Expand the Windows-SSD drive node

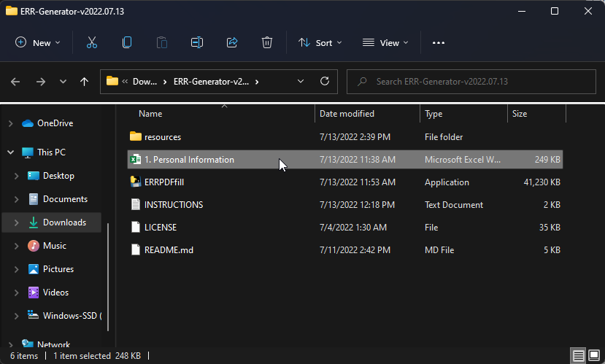pyautogui.click(x=17, y=316)
